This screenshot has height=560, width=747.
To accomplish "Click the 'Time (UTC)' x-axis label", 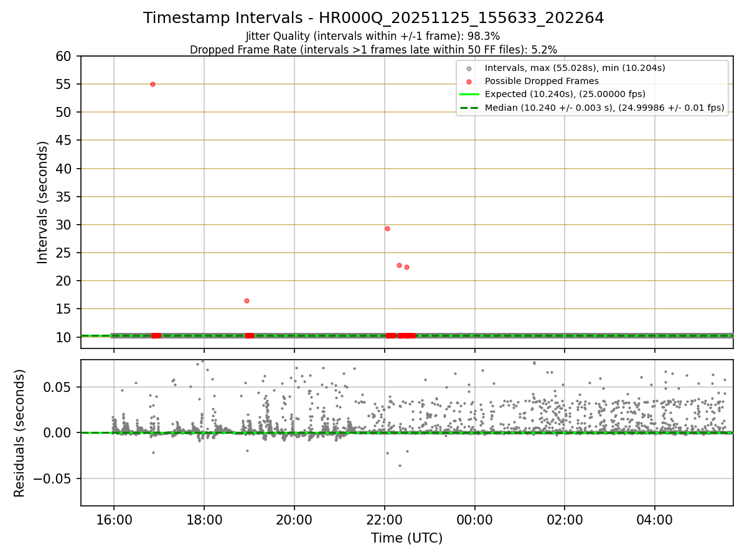I will click(406, 538).
